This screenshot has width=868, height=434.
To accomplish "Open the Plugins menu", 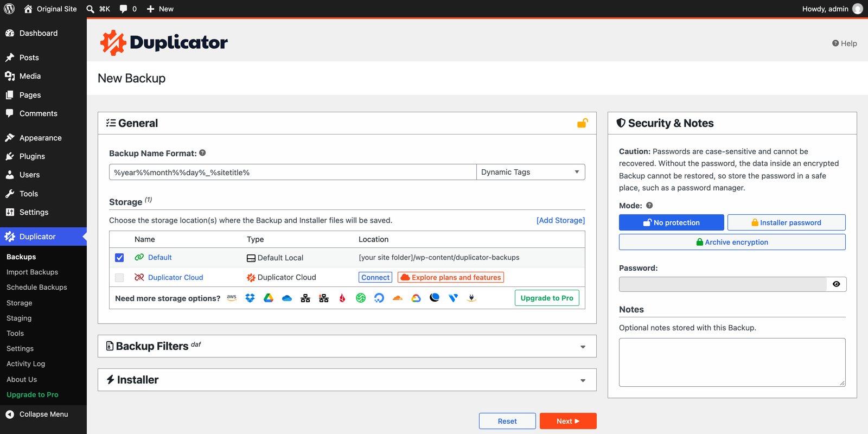I will point(32,156).
